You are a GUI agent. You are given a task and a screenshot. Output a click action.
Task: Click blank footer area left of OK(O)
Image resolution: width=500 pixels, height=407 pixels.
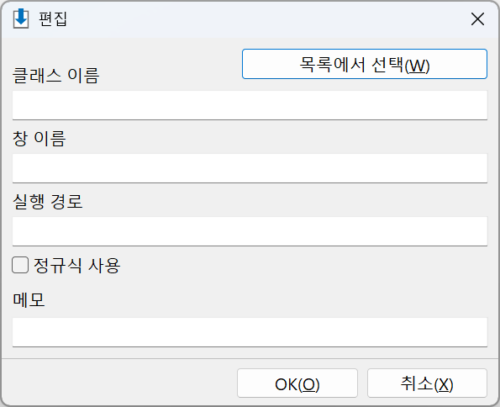point(120,383)
